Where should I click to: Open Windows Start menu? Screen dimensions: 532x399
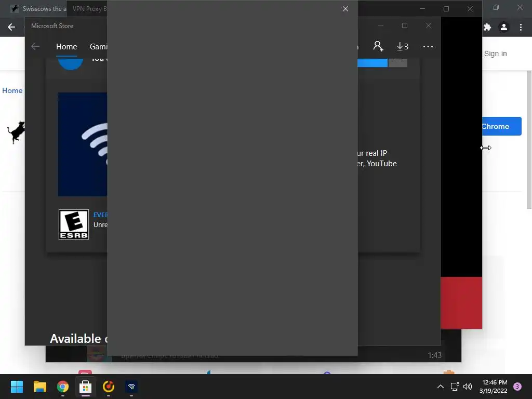[x=17, y=387]
